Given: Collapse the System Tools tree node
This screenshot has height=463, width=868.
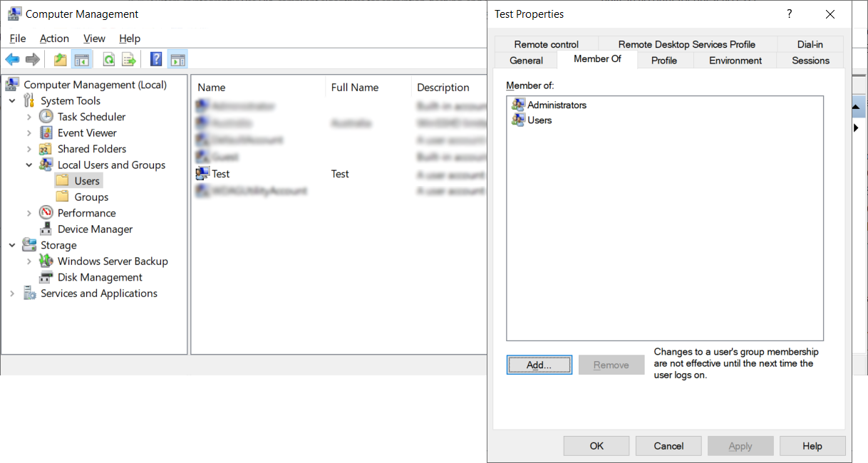Looking at the screenshot, I should [12, 101].
